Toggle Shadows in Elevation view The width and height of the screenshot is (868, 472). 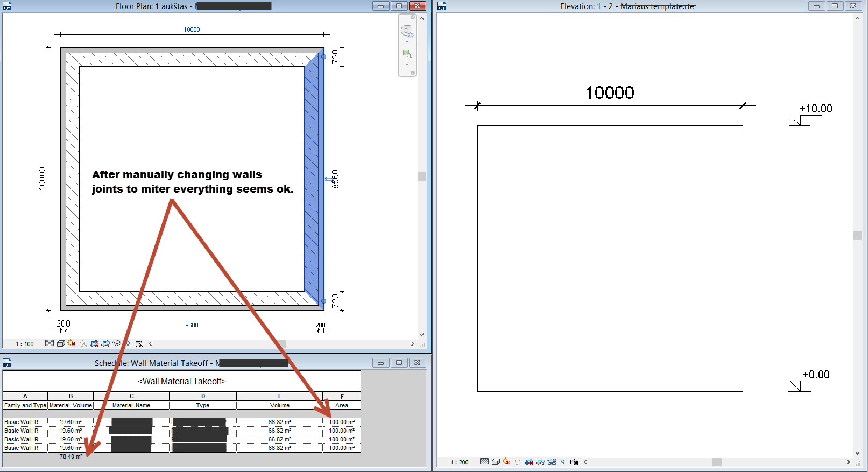click(x=518, y=462)
